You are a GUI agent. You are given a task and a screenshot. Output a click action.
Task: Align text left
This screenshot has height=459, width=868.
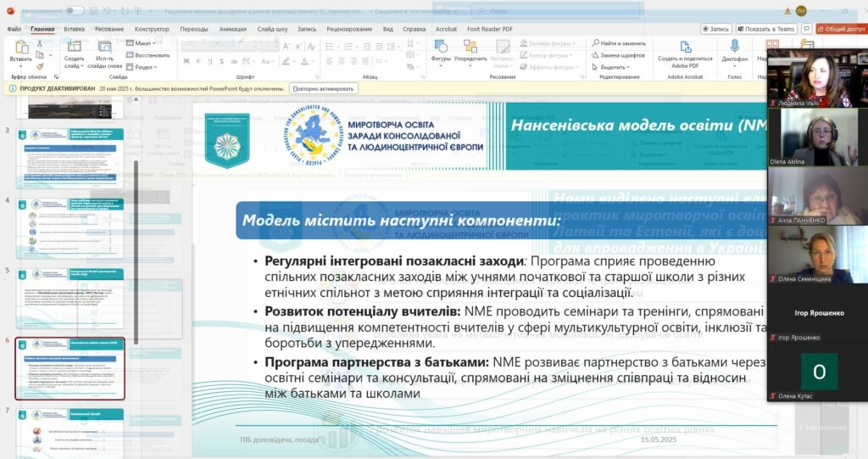point(330,61)
